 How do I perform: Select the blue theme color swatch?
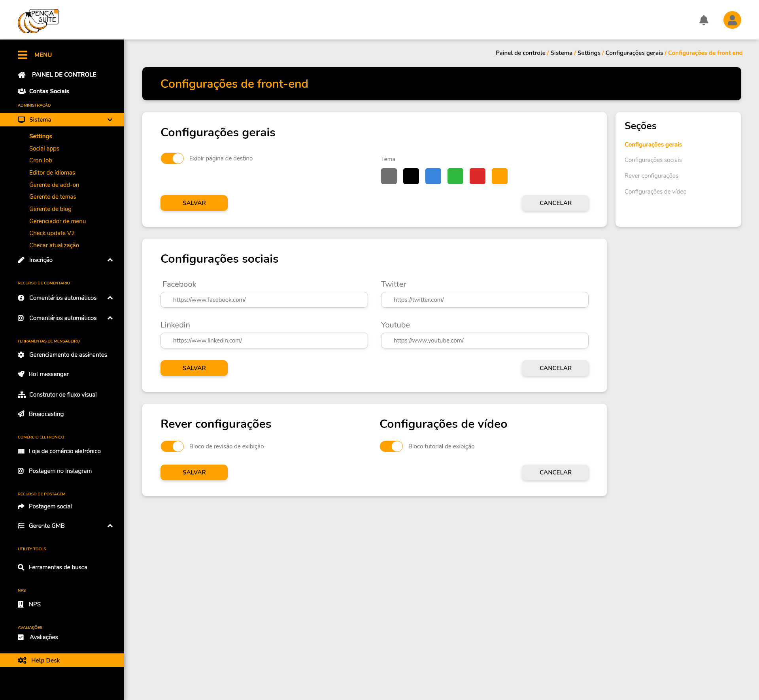click(x=433, y=176)
